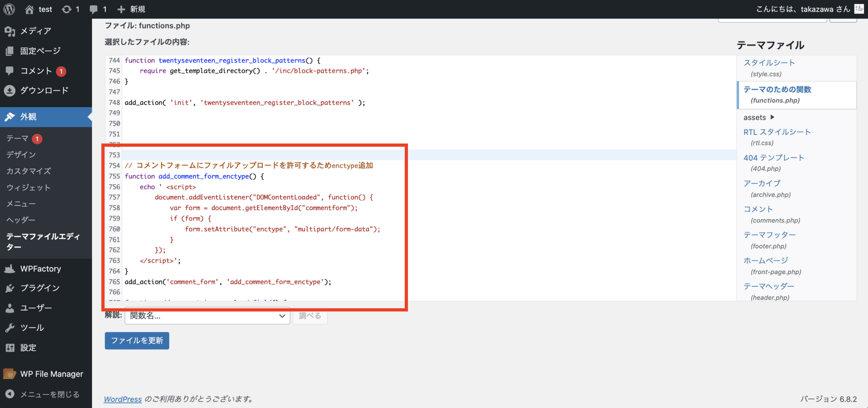Click the plus icon for 新規
The image size is (868, 408).
tap(121, 9)
